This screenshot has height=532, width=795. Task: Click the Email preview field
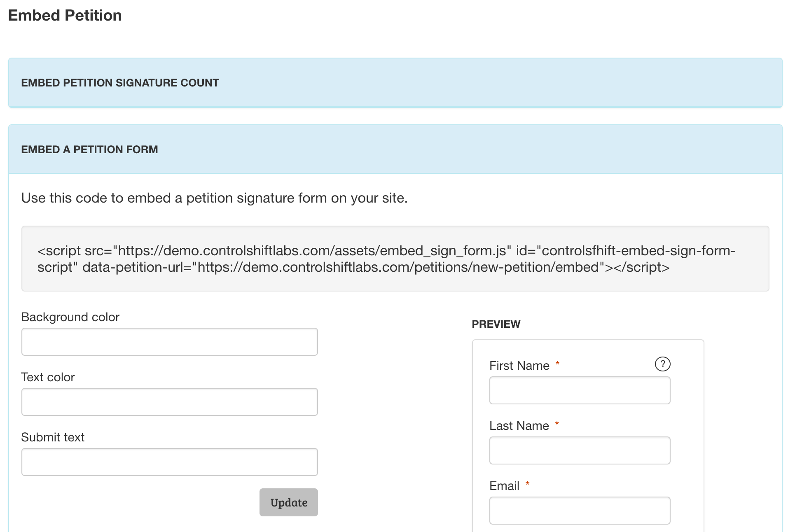(580, 511)
